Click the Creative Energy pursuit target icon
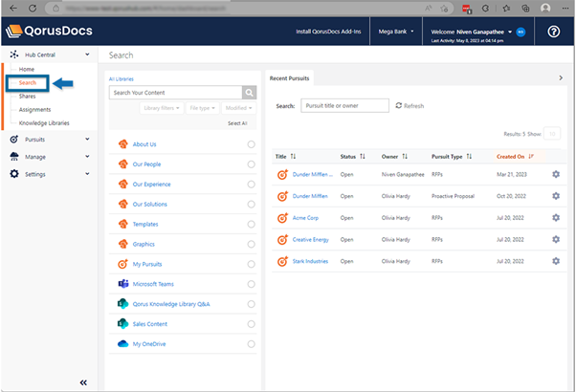Viewport: 576px width, 392px height. [282, 240]
